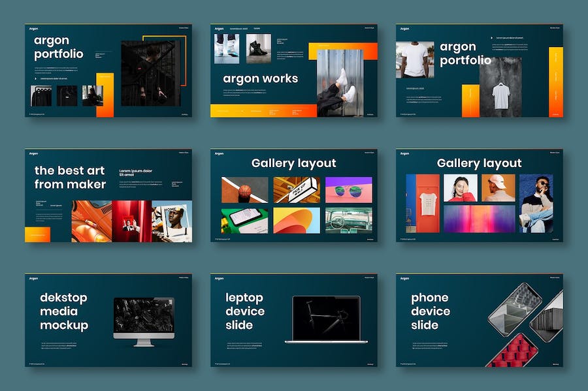Click the "dekstop media mockup" title text
This screenshot has width=588, height=391.
click(63, 311)
